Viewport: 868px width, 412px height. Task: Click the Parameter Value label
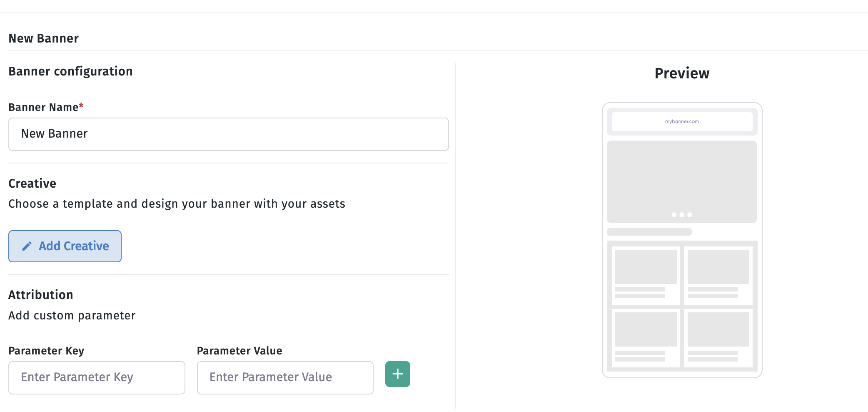pos(239,351)
